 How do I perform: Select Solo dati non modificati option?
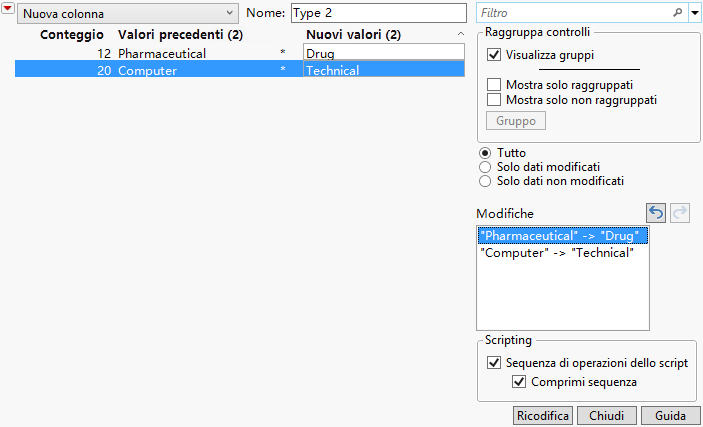click(x=486, y=181)
